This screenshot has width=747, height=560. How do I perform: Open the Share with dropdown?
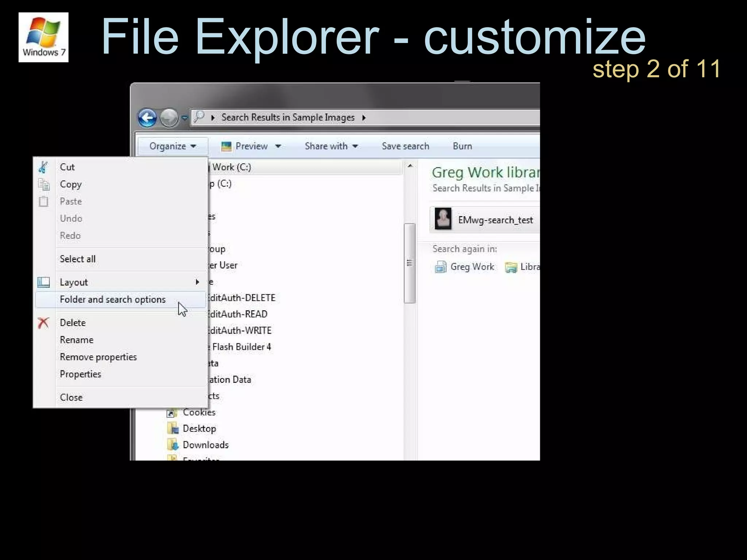331,146
